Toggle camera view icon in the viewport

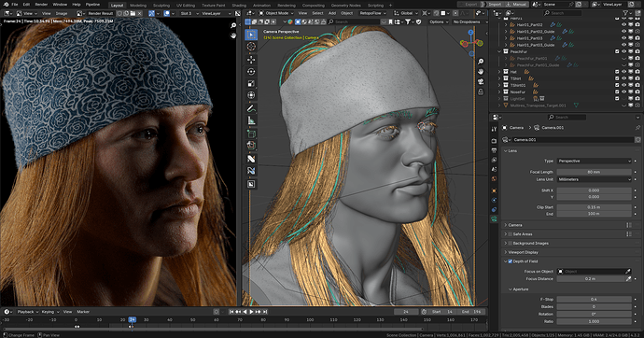[x=481, y=81]
